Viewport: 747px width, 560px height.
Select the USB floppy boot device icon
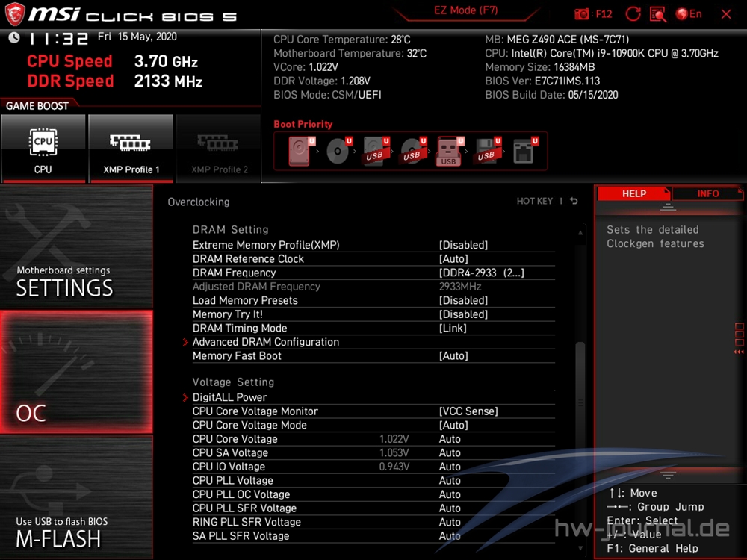coord(487,151)
